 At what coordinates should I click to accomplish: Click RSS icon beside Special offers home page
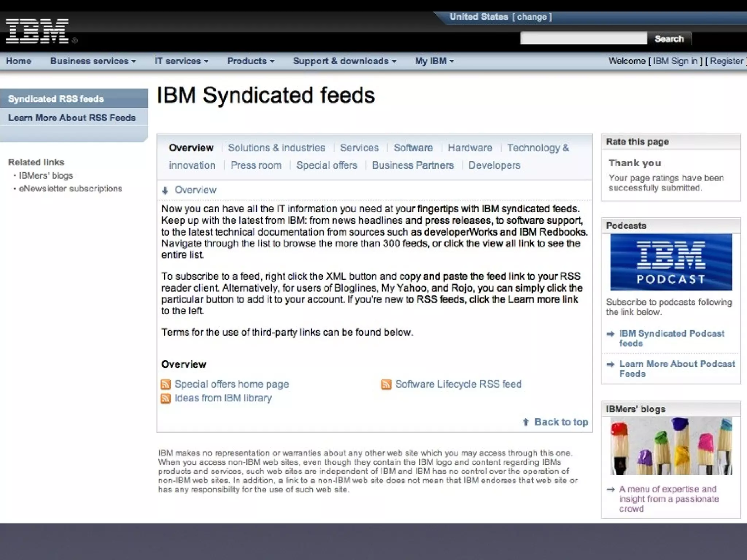(x=166, y=384)
